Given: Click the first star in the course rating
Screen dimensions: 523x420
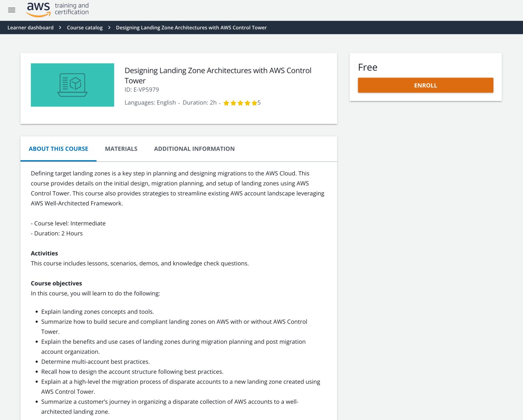Looking at the screenshot, I should point(226,103).
